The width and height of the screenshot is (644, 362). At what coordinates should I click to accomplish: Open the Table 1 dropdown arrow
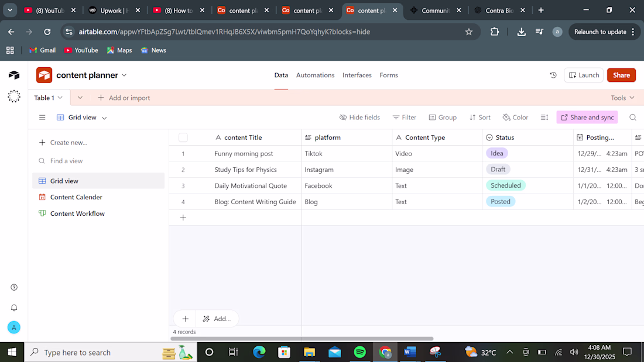60,98
